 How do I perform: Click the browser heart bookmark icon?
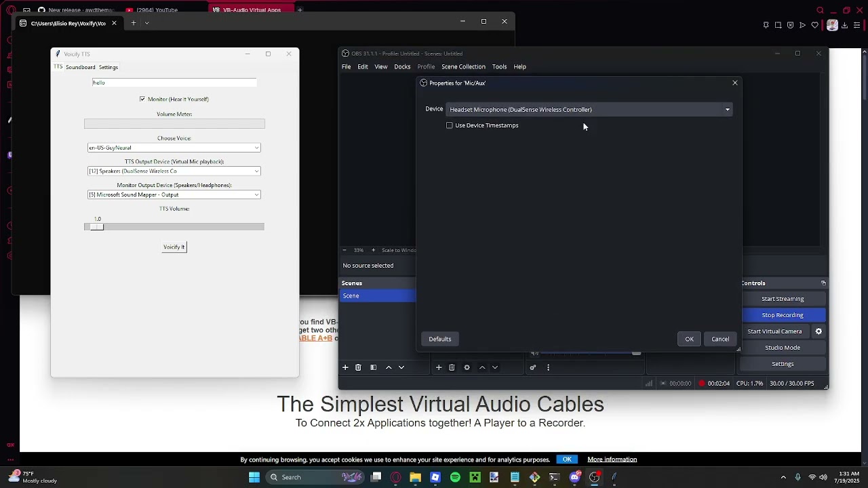pos(815,25)
